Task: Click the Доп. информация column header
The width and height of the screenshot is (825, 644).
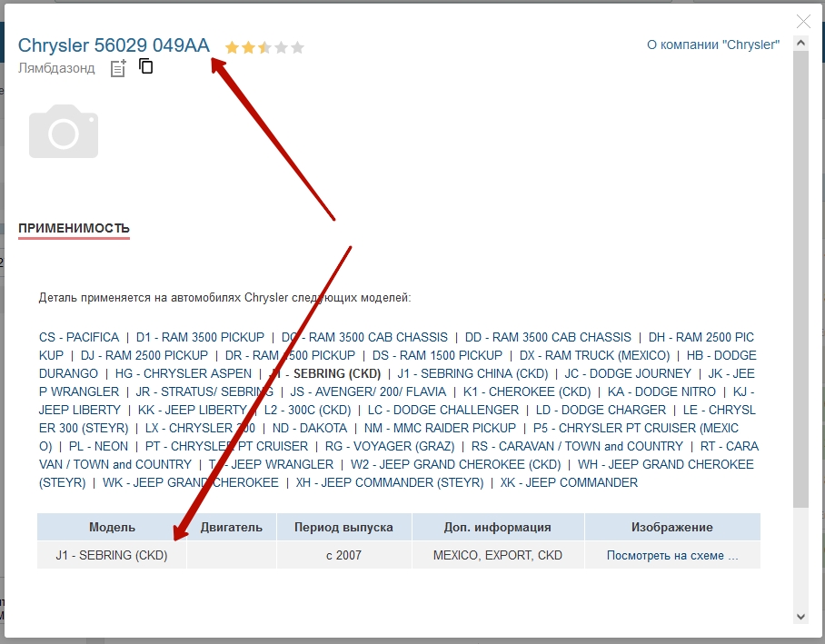Action: pos(498,527)
